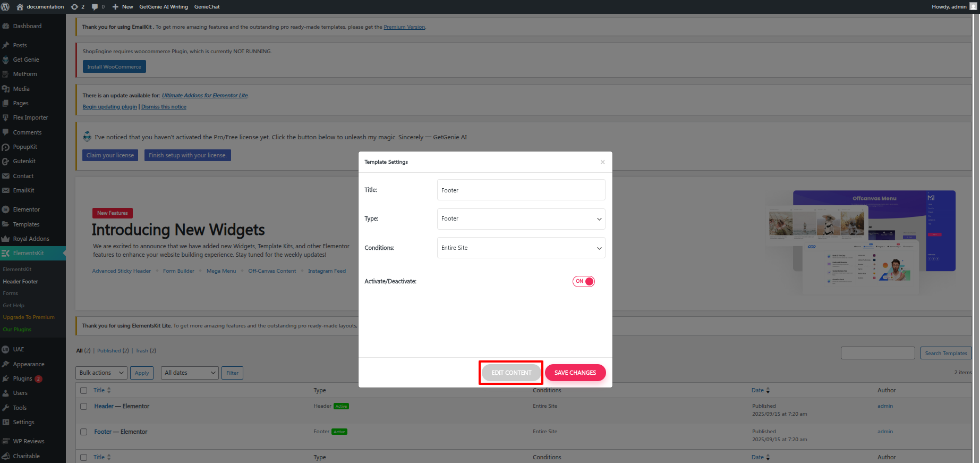The width and height of the screenshot is (980, 463).
Task: Select the Published filter tab
Action: [x=109, y=351]
